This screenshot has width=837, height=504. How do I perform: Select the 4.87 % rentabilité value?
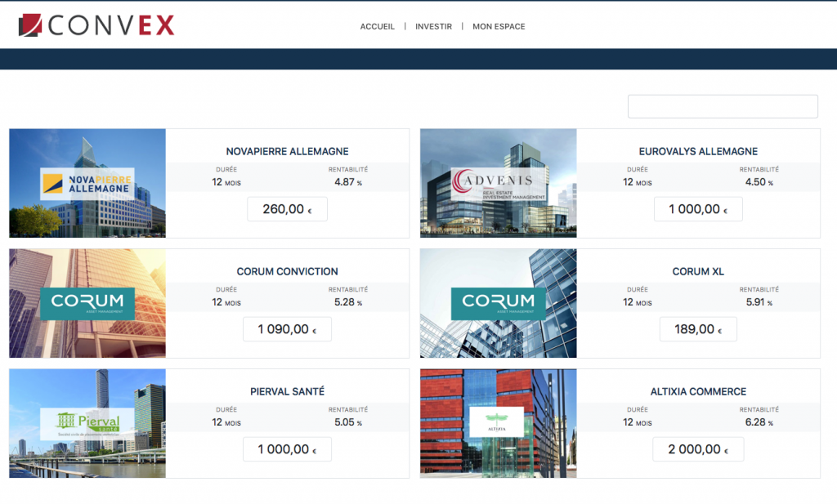tap(348, 182)
